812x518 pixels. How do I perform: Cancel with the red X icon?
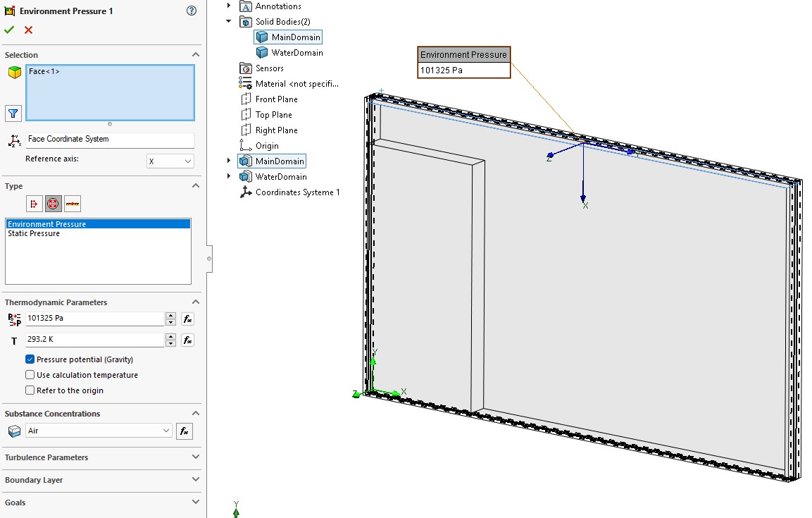coord(28,30)
